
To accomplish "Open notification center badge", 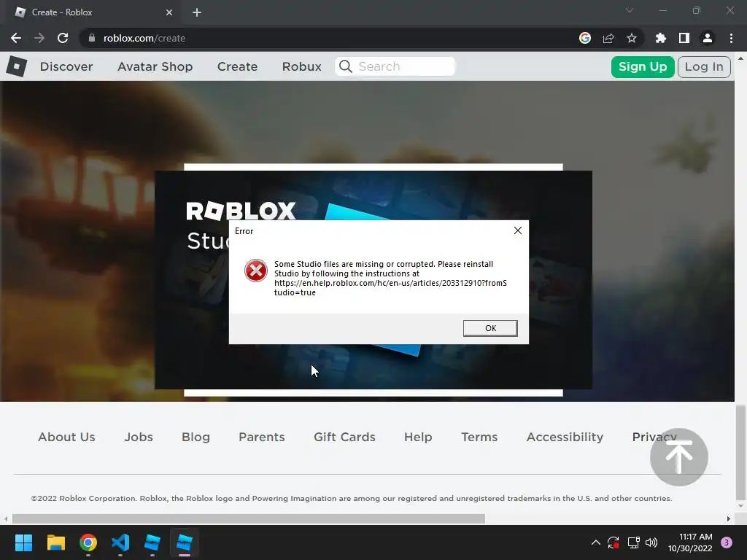I will pos(727,542).
